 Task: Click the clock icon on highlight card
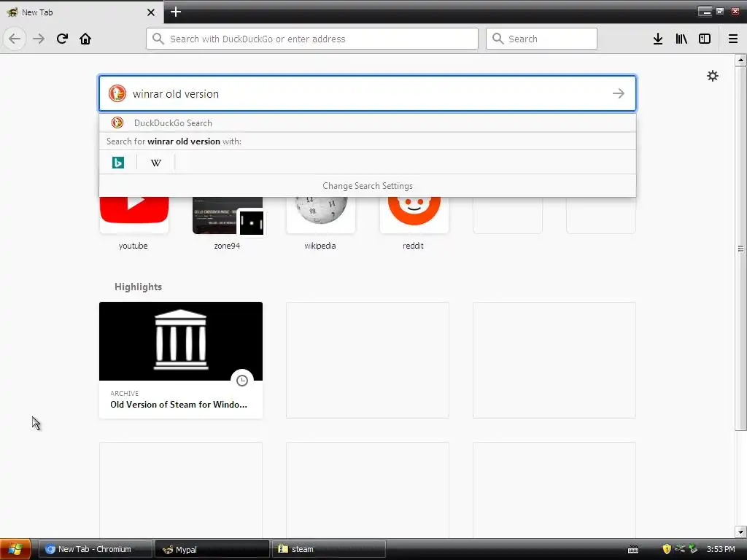pyautogui.click(x=242, y=381)
